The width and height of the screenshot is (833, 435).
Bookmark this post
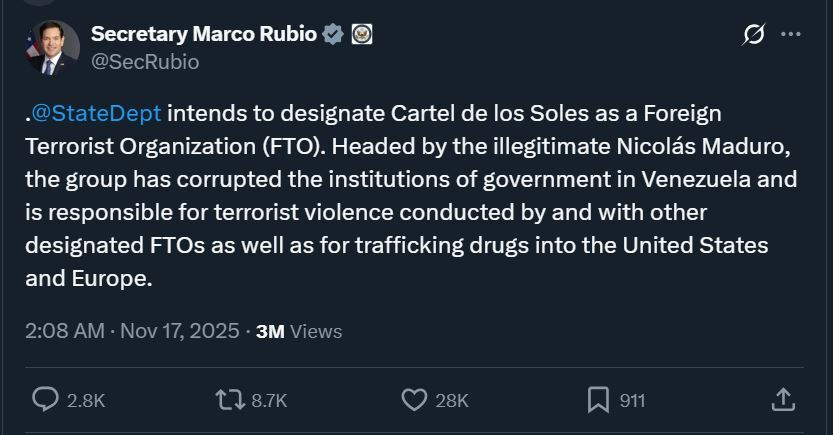(598, 400)
